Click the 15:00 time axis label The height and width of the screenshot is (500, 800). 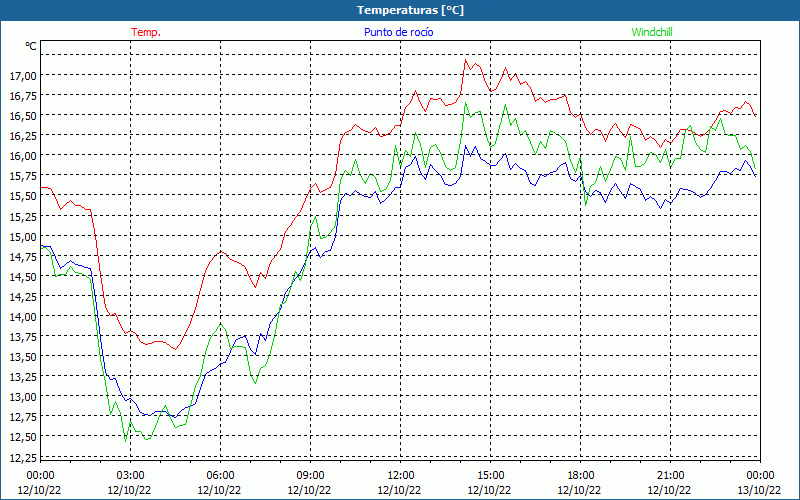tap(490, 476)
